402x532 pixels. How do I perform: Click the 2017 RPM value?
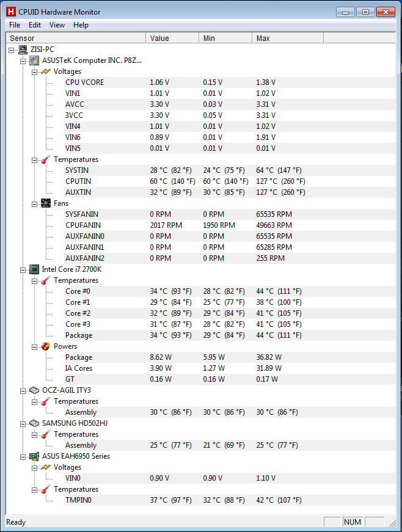pos(166,225)
